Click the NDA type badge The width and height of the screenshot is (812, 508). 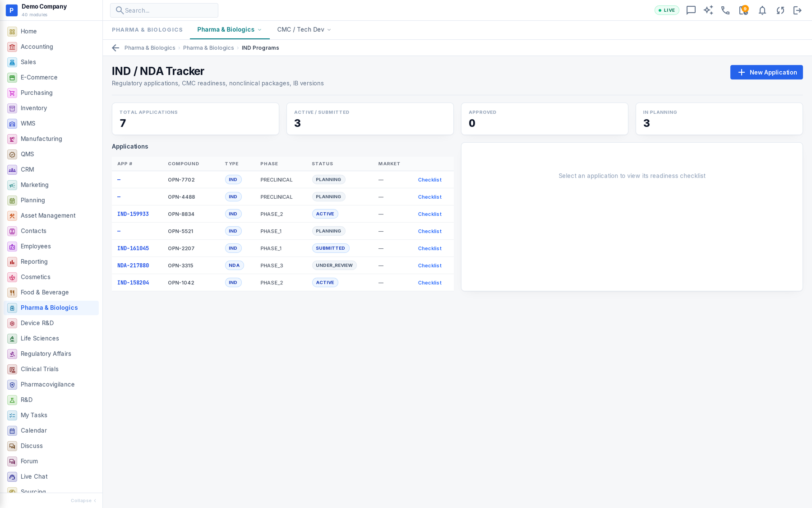pyautogui.click(x=234, y=266)
